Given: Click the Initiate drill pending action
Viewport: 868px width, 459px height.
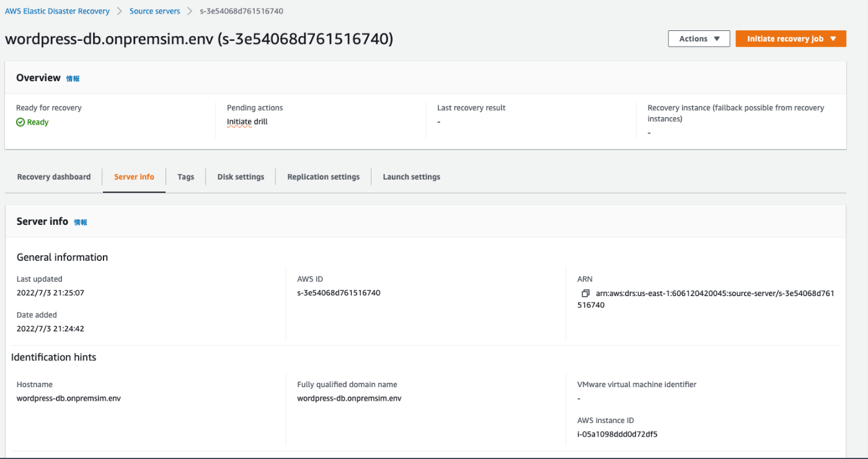Looking at the screenshot, I should point(247,122).
